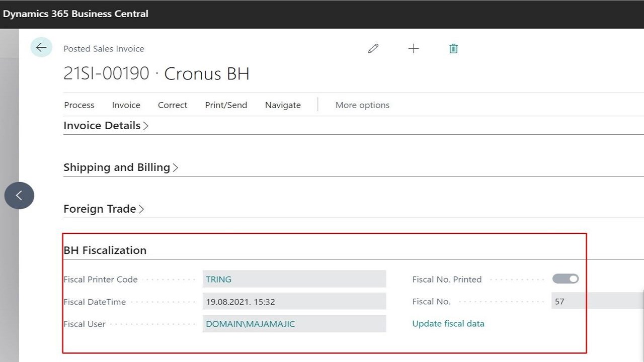Image resolution: width=644 pixels, height=362 pixels.
Task: Open the Correct menu
Action: (173, 105)
